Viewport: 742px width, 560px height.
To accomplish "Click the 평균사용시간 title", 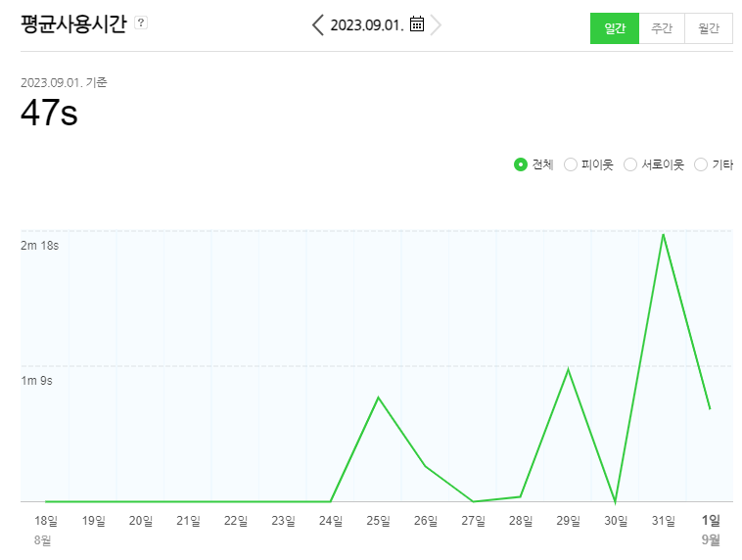I will click(73, 23).
